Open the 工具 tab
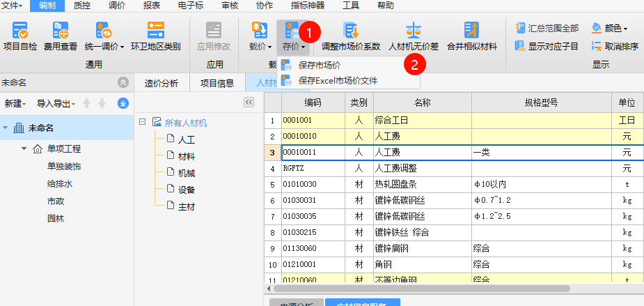The image size is (644, 306). click(x=351, y=6)
